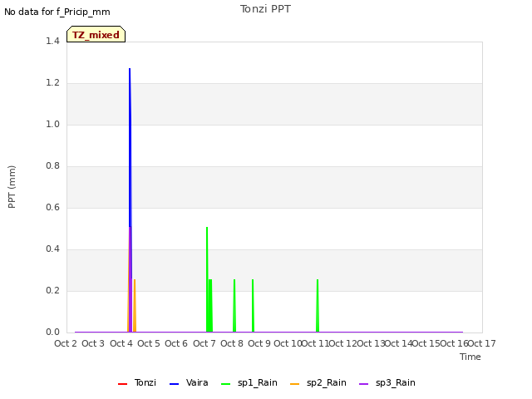Click the Oct 17 x-axis tick label
This screenshot has width=532, height=399.
coord(482,343)
